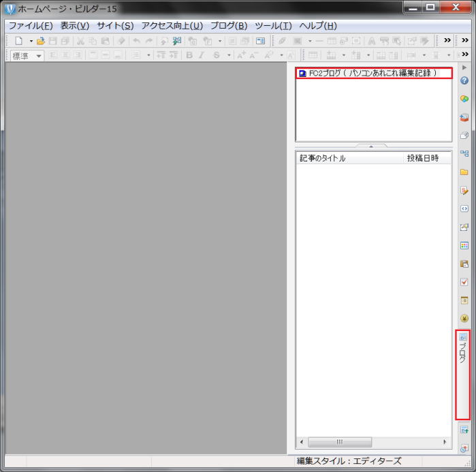Open the site structure tree sidebar icon
The width and height of the screenshot is (476, 472).
point(464,154)
